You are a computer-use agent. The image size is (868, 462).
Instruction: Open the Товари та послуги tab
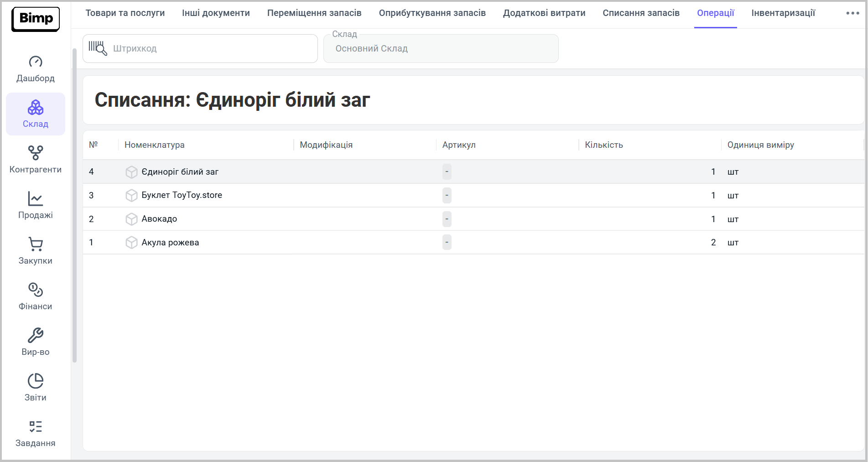click(x=125, y=13)
